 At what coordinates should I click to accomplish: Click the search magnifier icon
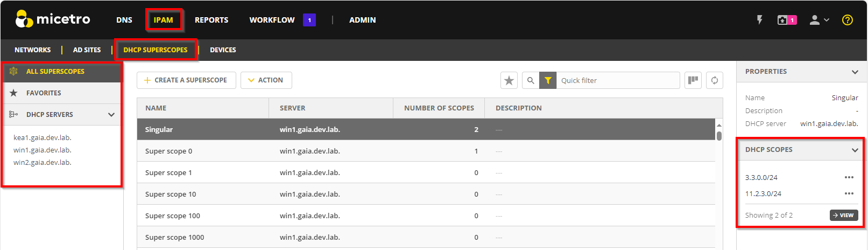pyautogui.click(x=531, y=80)
